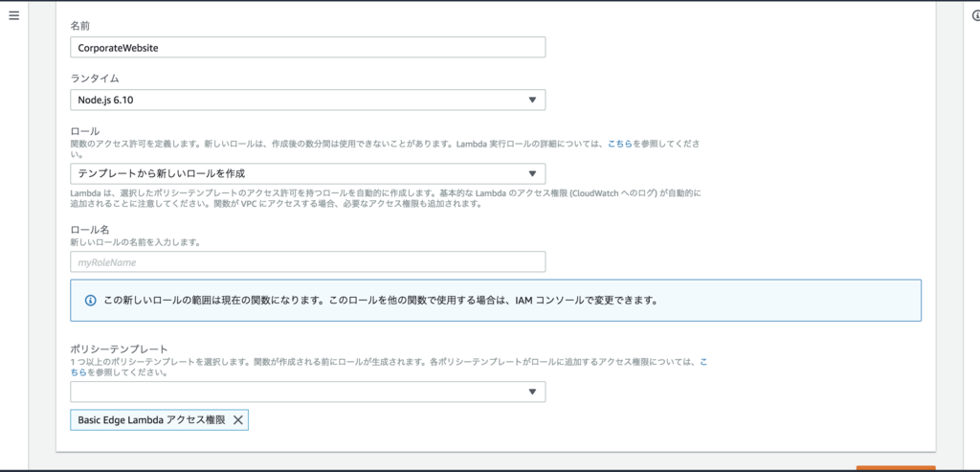Click the Basic Edge Lambda アクセス権限 chip label
Image resolution: width=980 pixels, height=472 pixels.
151,420
